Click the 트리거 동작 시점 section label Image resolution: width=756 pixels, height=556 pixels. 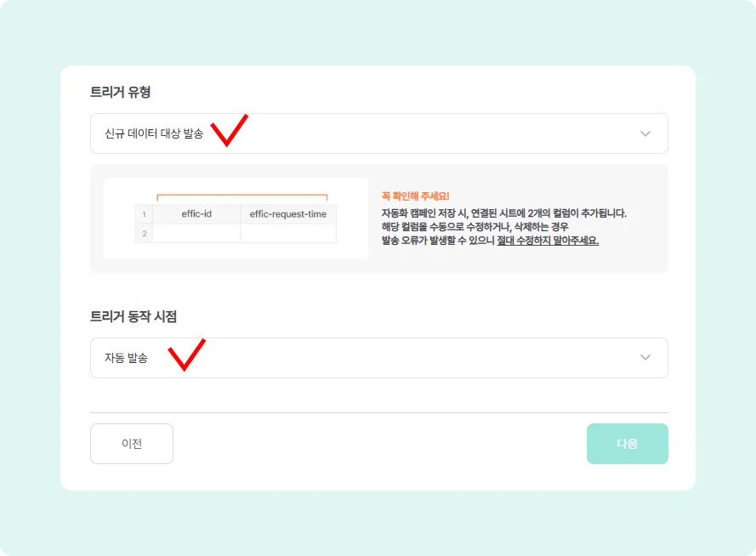tap(134, 316)
